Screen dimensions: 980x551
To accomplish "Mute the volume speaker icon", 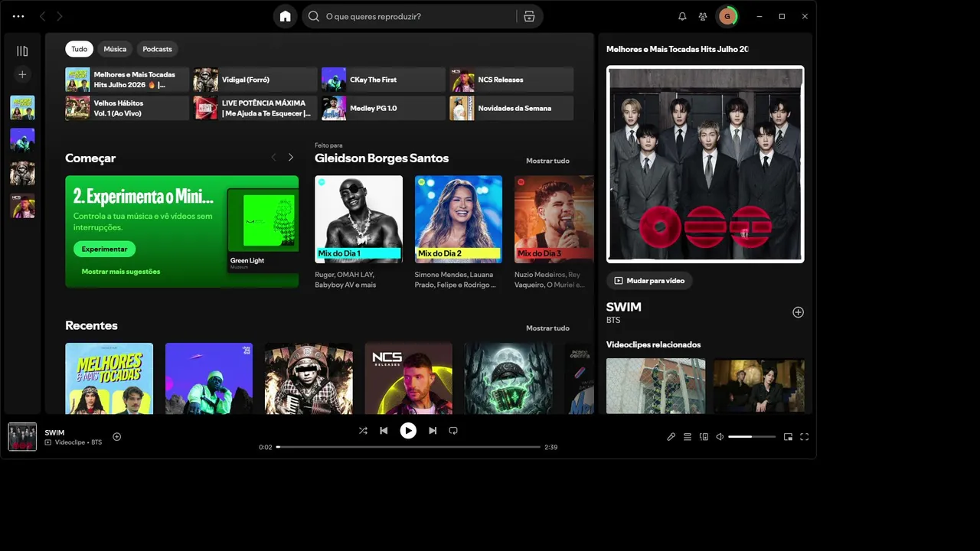I will [x=720, y=437].
